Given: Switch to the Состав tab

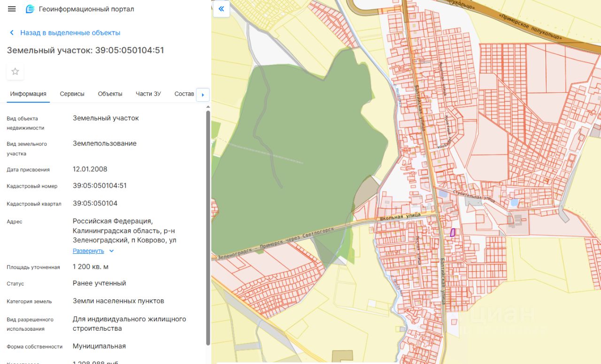Looking at the screenshot, I should click(184, 94).
